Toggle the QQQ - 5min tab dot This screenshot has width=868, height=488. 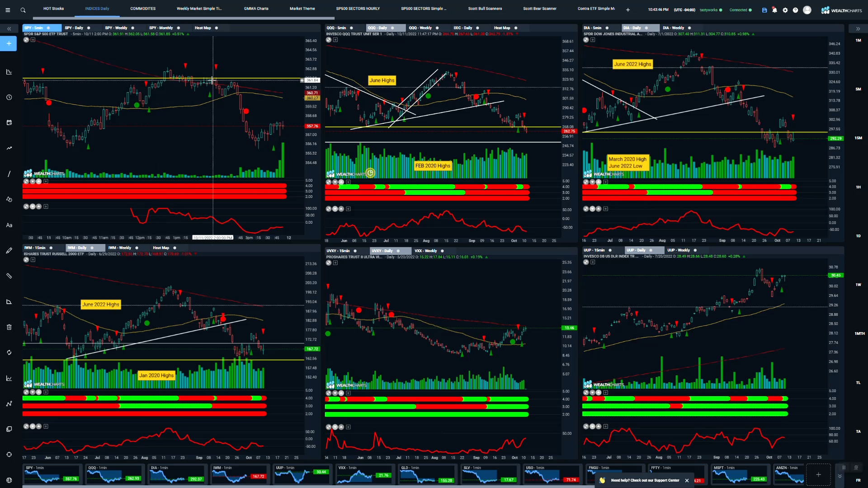(x=351, y=28)
